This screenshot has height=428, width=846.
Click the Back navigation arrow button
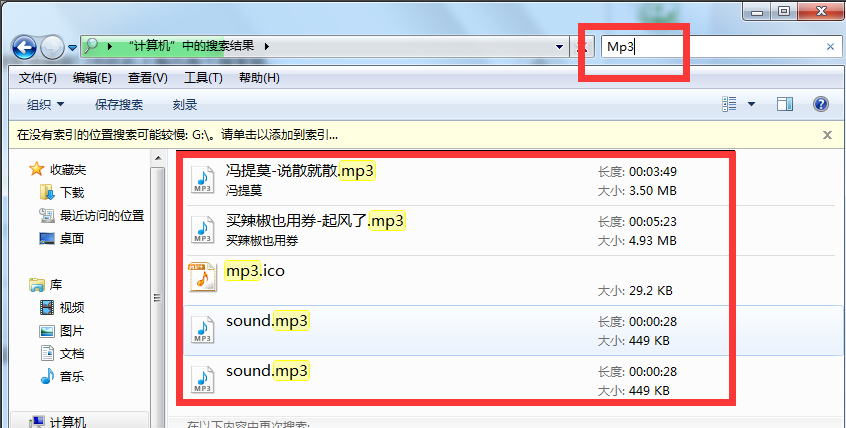click(x=24, y=47)
